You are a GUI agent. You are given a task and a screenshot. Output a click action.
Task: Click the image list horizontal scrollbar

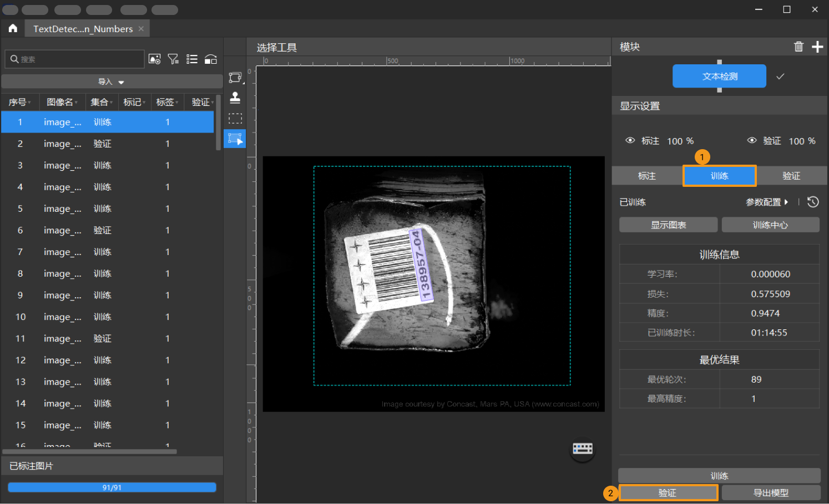90,451
